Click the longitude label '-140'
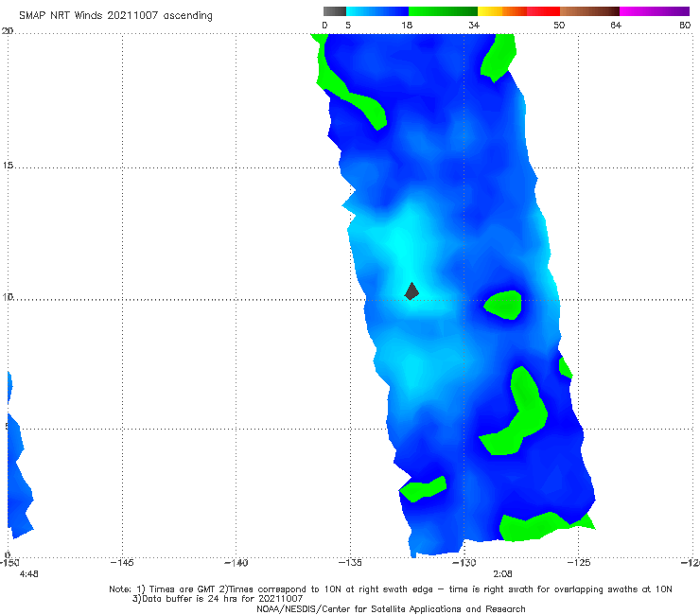Screen dimensions: 700x615 pyautogui.click(x=236, y=563)
